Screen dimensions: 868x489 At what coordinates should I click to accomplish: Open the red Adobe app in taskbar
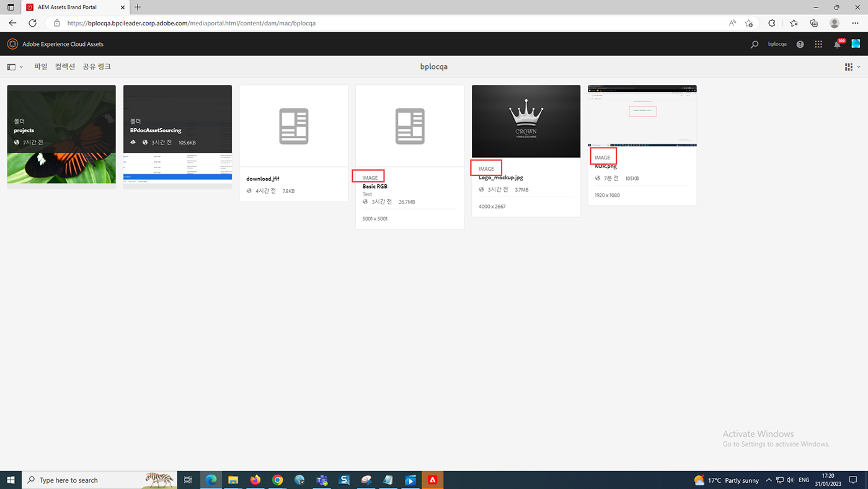[x=433, y=480]
